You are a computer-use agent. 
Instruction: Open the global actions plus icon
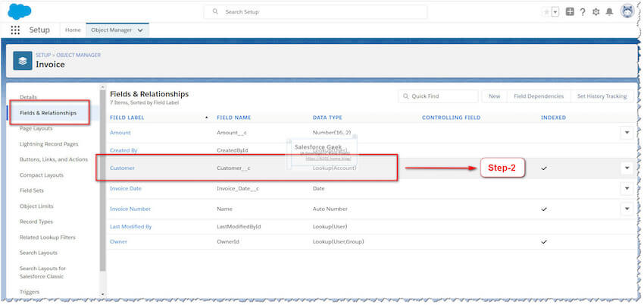570,12
